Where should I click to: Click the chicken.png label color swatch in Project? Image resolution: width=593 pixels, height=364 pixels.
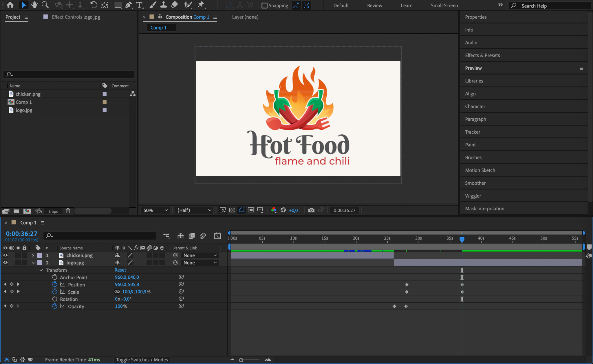[x=105, y=94]
